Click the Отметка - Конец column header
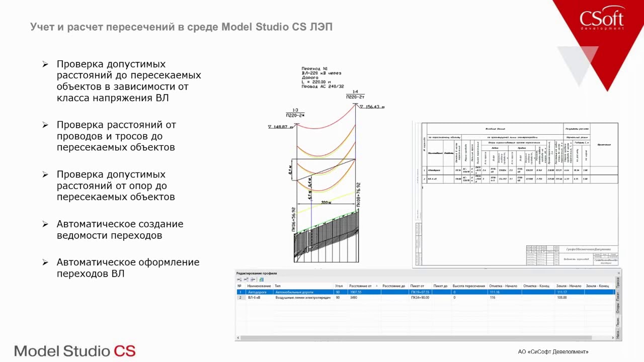 coord(537,286)
